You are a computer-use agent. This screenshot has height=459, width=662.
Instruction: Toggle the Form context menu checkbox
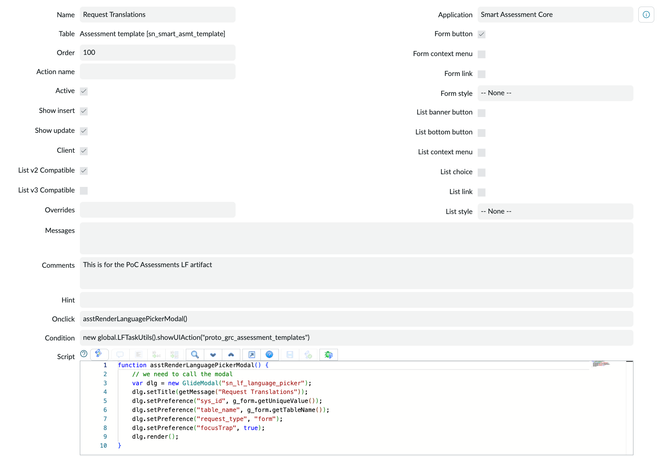(x=481, y=54)
